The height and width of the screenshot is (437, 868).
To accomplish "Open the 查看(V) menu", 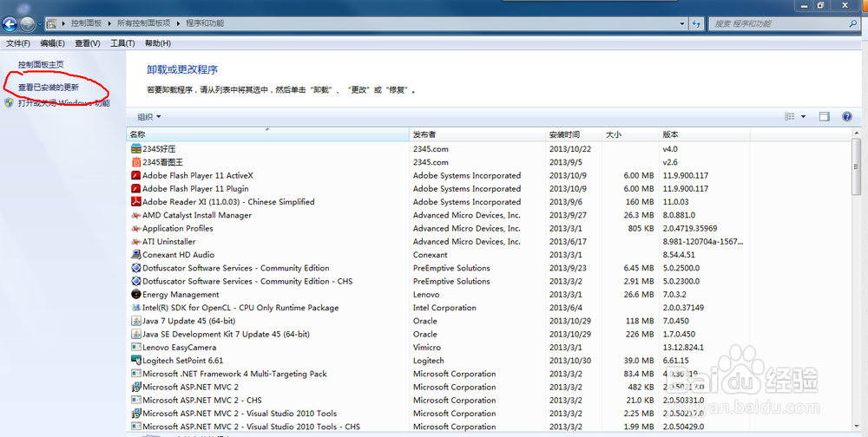I will (88, 43).
